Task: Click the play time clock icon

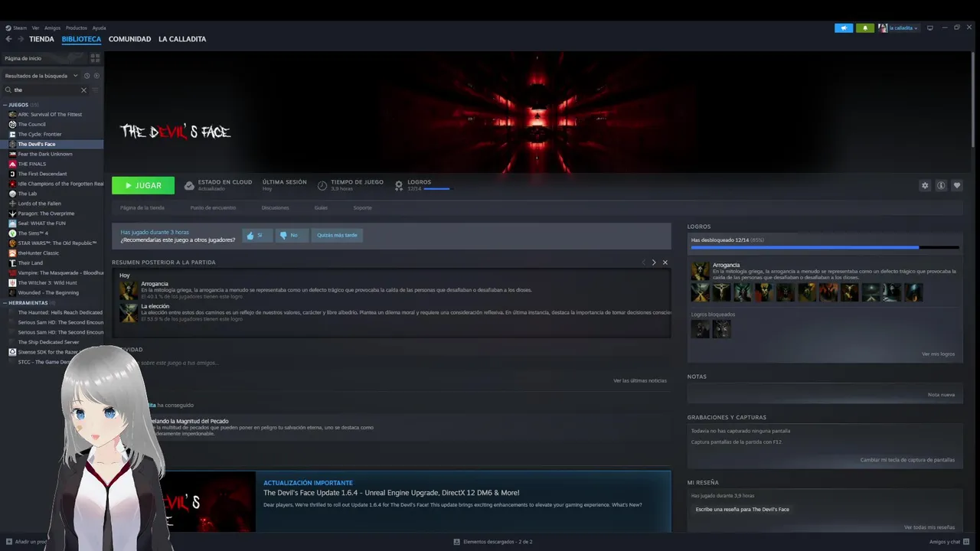Action: click(x=322, y=185)
